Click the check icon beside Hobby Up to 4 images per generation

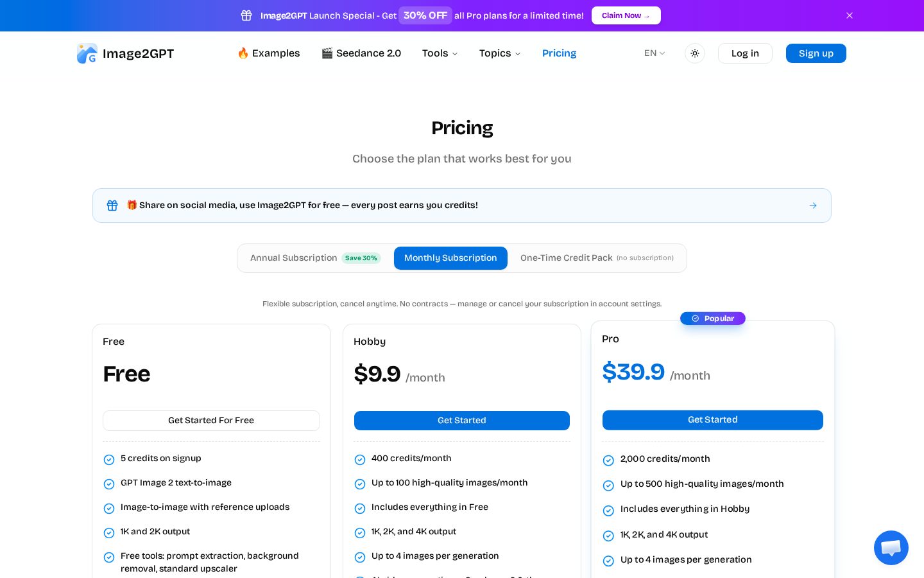[x=360, y=557]
